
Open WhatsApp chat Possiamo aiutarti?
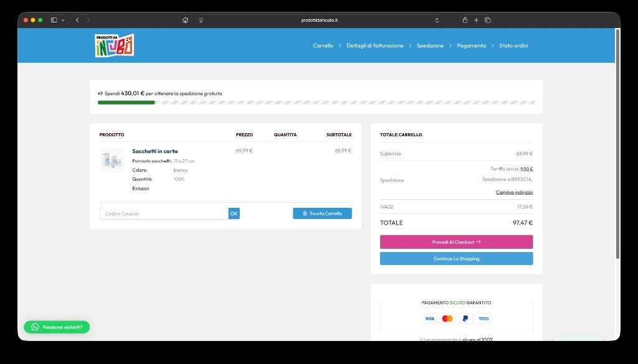(57, 327)
